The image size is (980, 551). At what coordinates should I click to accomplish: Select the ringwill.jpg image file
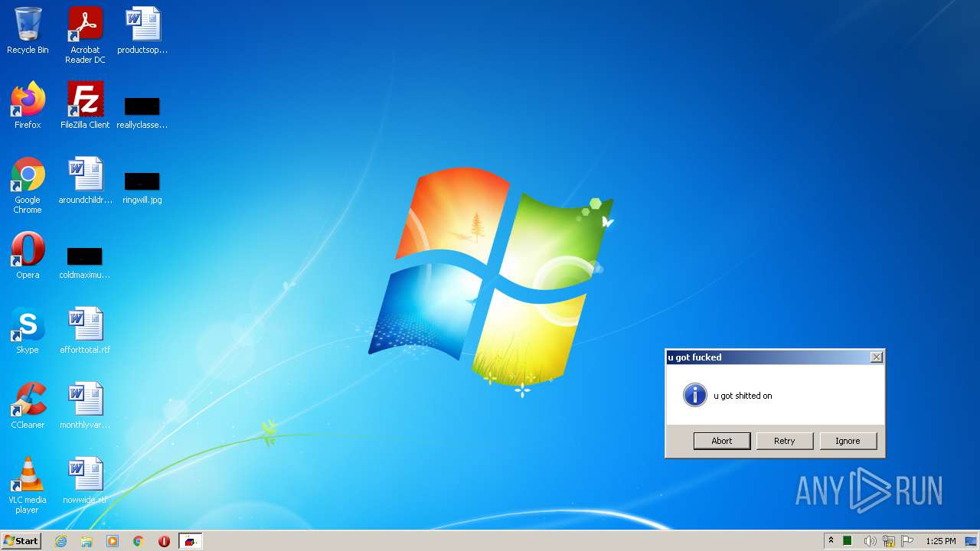coord(142,188)
